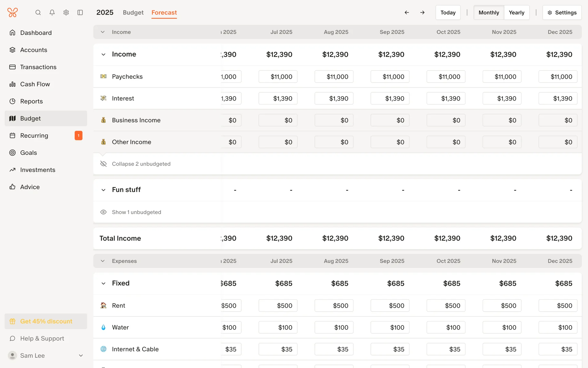Open the Goals page
Viewport: 588px width, 368px height.
coord(28,153)
